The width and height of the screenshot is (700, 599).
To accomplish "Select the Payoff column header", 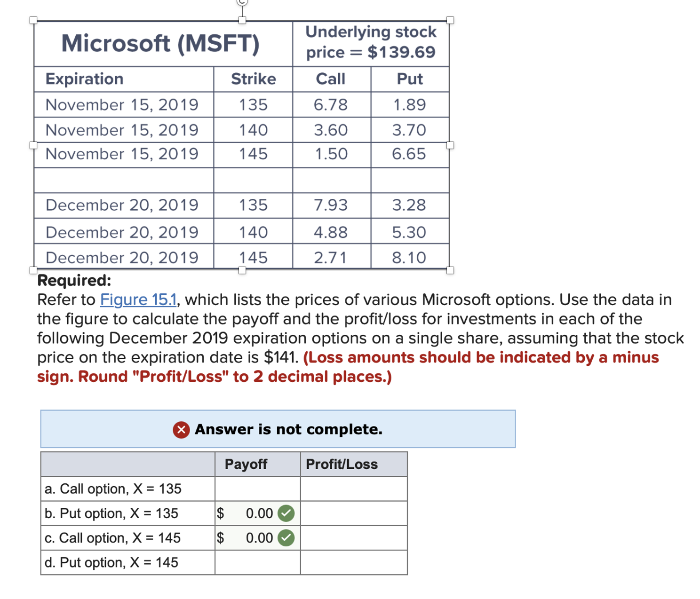I will point(247,464).
